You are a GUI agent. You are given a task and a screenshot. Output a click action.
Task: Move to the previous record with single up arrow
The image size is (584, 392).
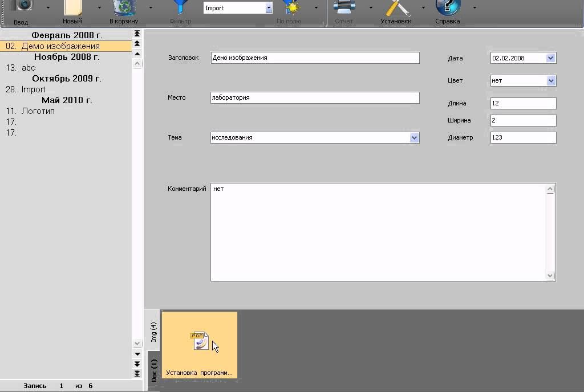point(137,54)
